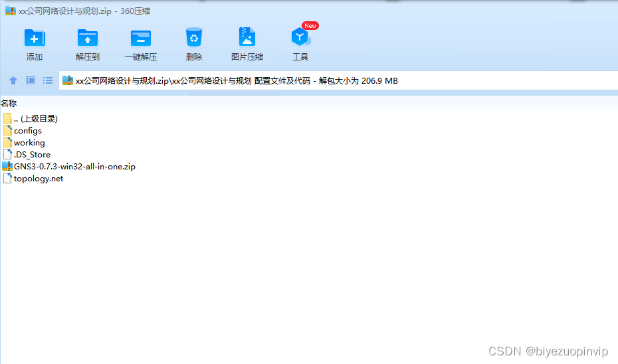Select the 'GNS3-0.7.3-win32-all-in-one.zip' file name

(x=75, y=167)
